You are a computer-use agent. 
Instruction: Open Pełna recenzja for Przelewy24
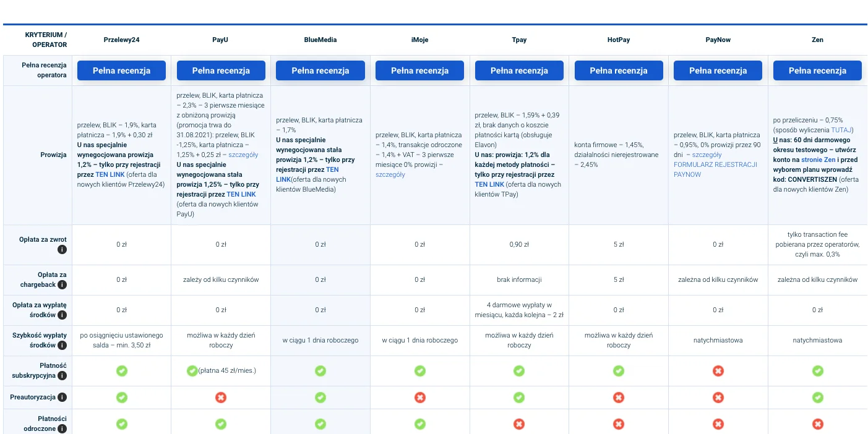click(x=122, y=70)
